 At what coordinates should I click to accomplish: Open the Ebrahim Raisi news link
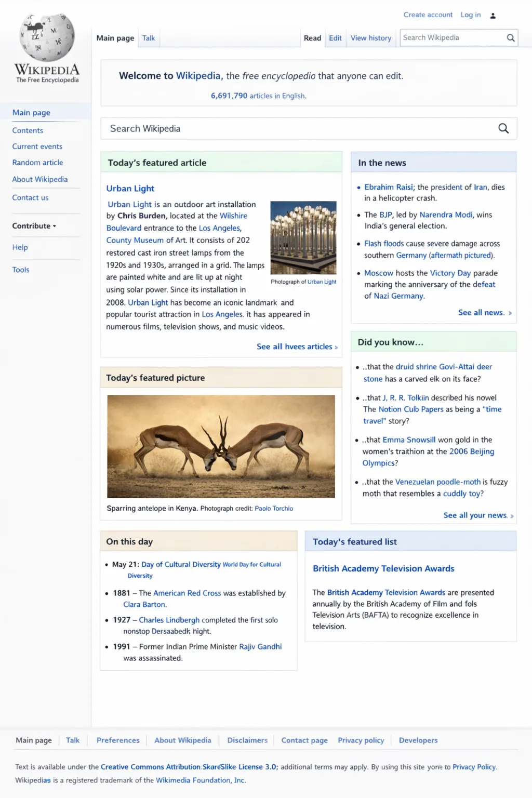(389, 187)
